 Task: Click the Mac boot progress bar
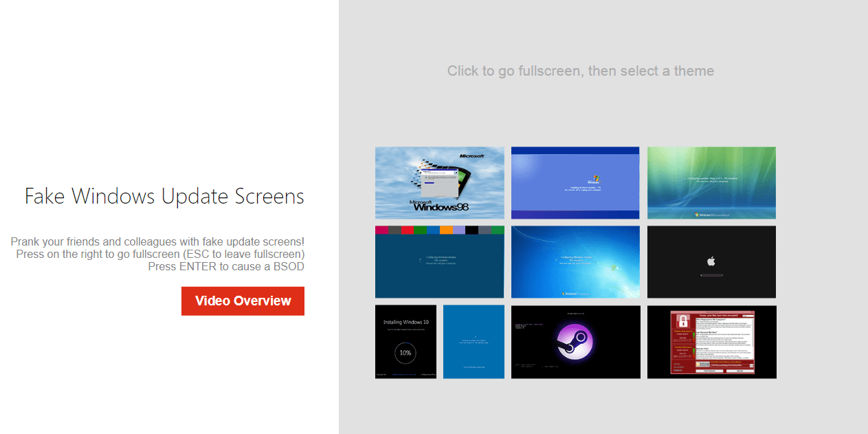pos(711,275)
